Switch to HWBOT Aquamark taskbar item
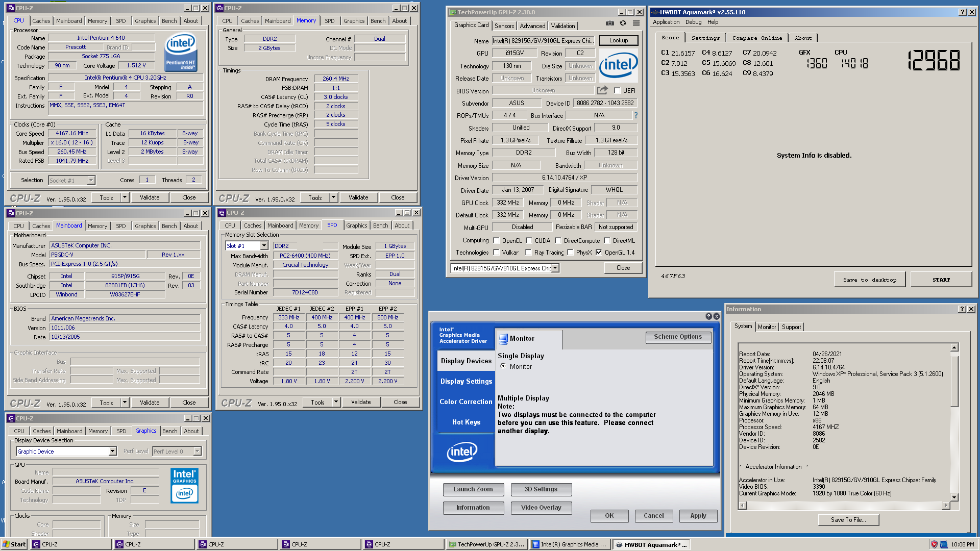This screenshot has width=980, height=551. pos(652,544)
